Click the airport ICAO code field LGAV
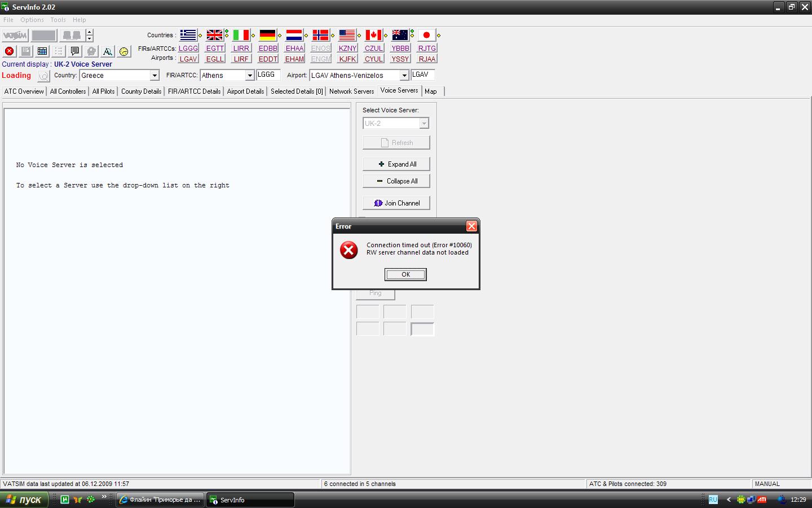This screenshot has width=812, height=508. pyautogui.click(x=422, y=75)
